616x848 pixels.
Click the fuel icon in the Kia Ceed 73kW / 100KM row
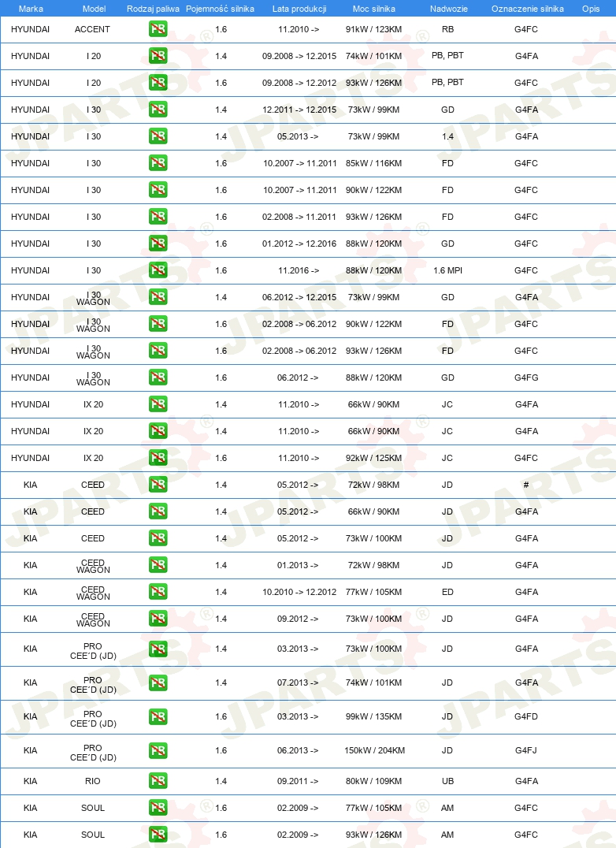158,537
